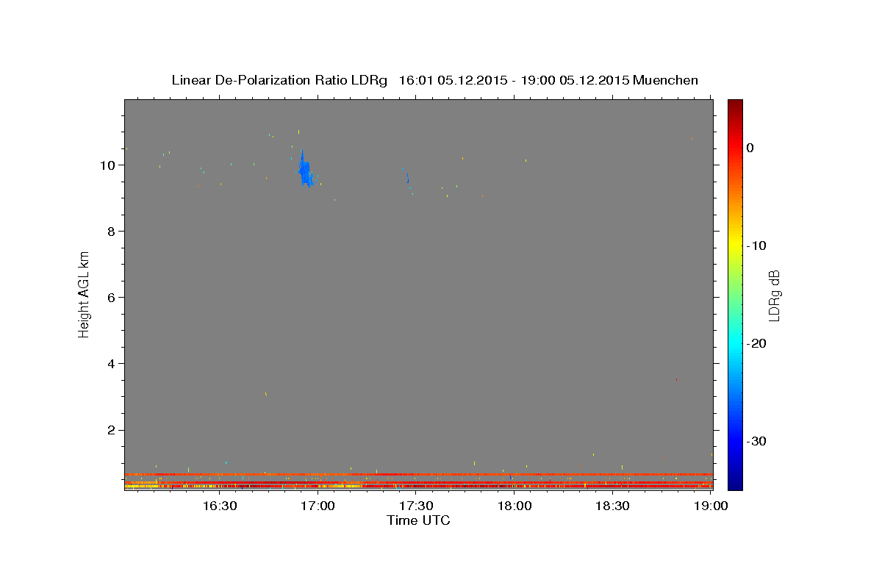The height and width of the screenshot is (588, 882).
Task: Click the colorbar value -10 label
Action: [757, 245]
